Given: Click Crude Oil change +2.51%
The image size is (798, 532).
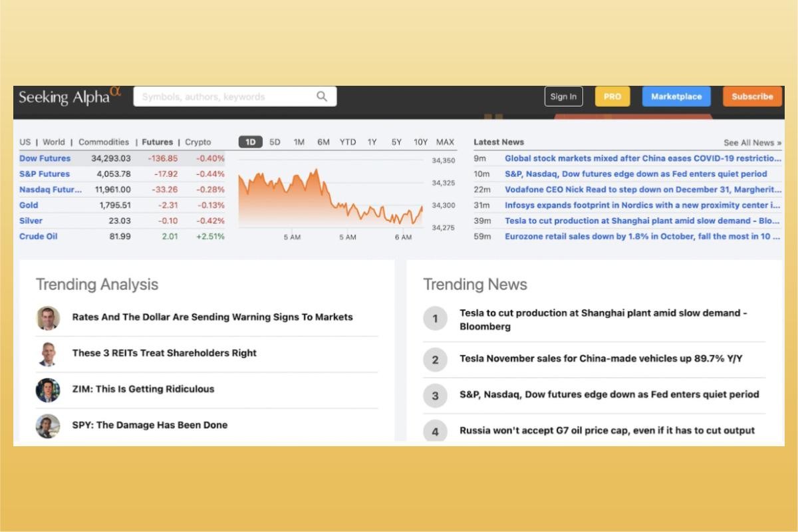Looking at the screenshot, I should click(x=210, y=237).
